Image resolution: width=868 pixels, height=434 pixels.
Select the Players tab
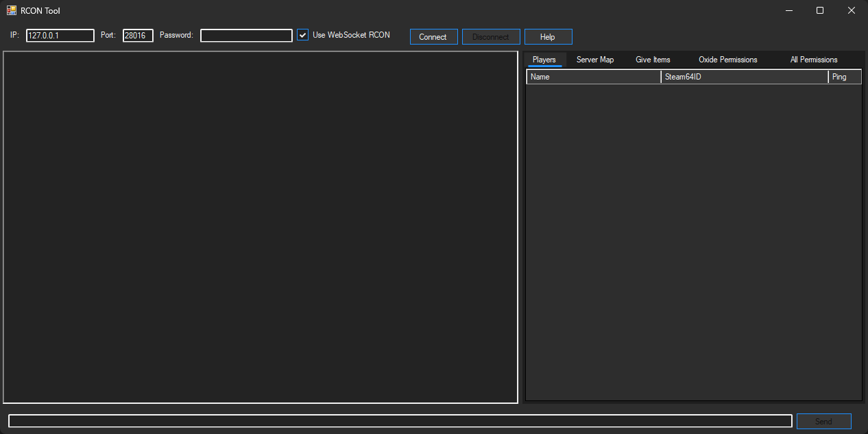click(x=544, y=60)
